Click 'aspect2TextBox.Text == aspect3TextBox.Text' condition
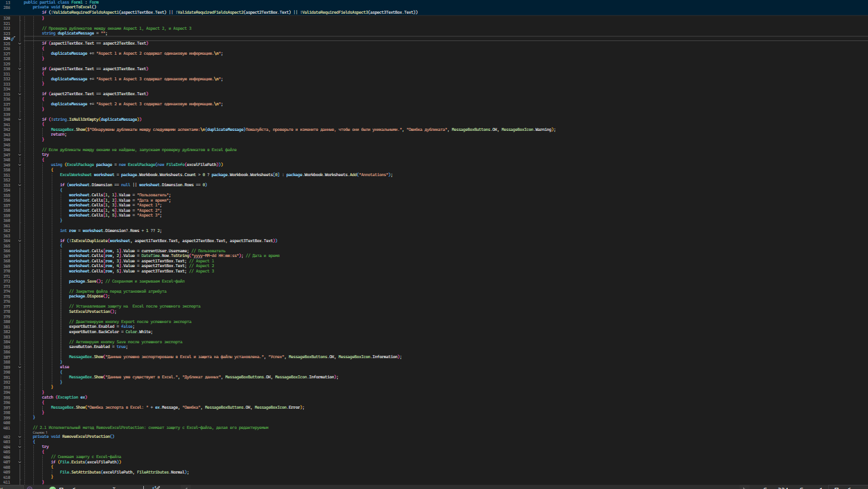The width and height of the screenshot is (868, 489). pos(98,94)
